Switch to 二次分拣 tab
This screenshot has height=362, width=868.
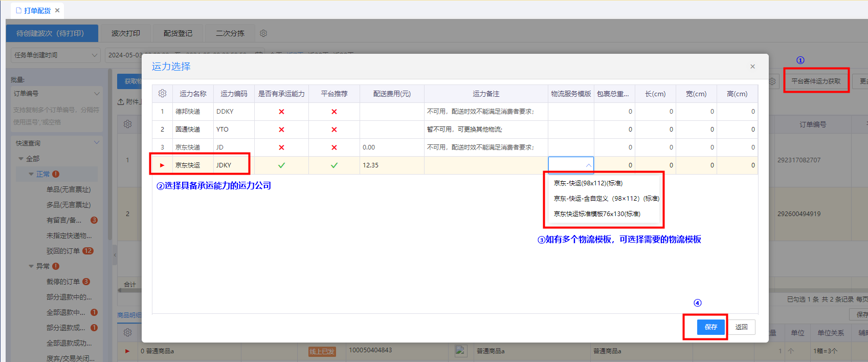tap(230, 33)
